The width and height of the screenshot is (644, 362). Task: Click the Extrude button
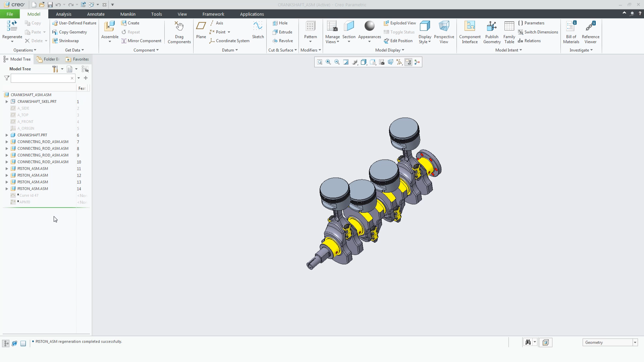282,32
